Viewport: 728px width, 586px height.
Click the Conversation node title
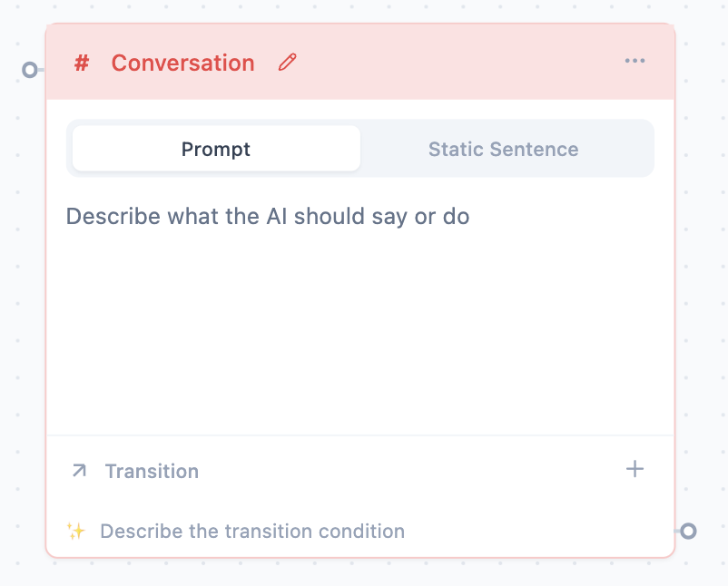(x=182, y=63)
